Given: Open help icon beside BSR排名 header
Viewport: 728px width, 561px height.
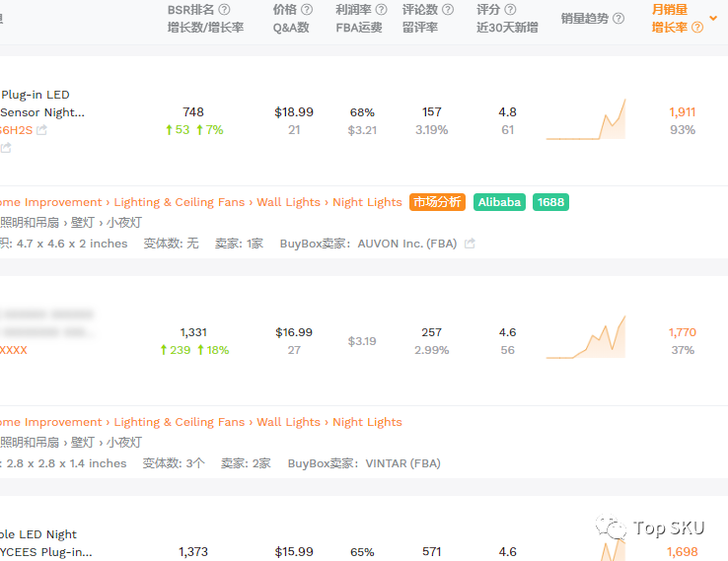Looking at the screenshot, I should 224,10.
